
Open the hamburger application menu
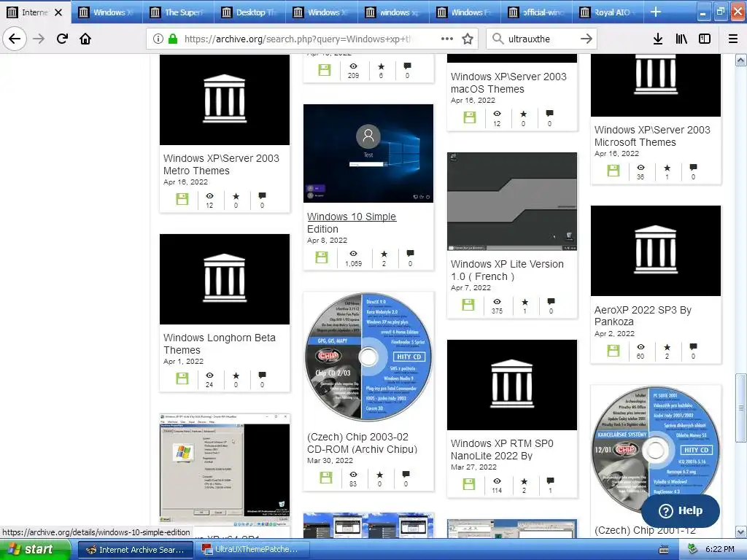pos(733,39)
